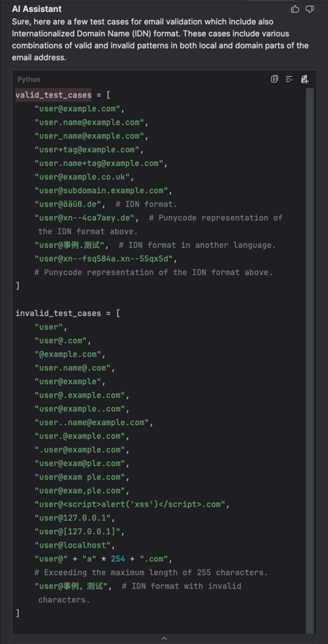Dislike the response with thumbs down icon
The width and height of the screenshot is (328, 644).
pos(310,9)
